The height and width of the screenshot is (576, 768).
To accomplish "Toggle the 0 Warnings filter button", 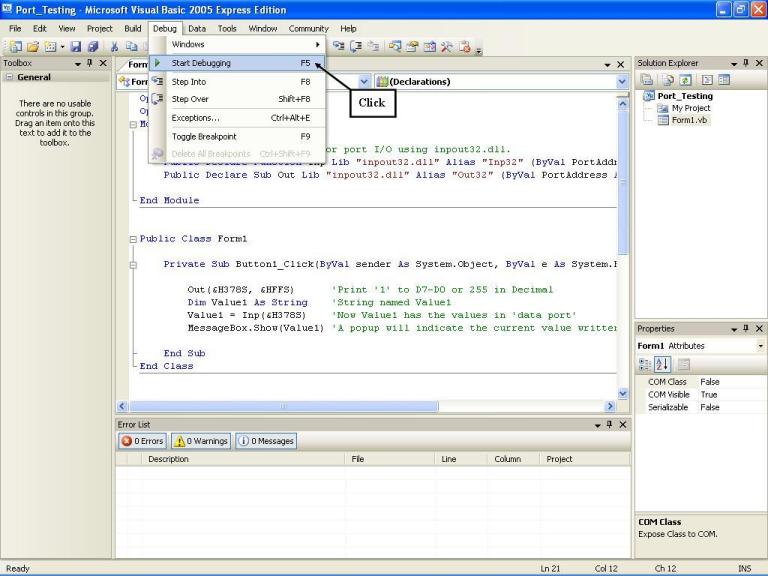I will pos(201,441).
